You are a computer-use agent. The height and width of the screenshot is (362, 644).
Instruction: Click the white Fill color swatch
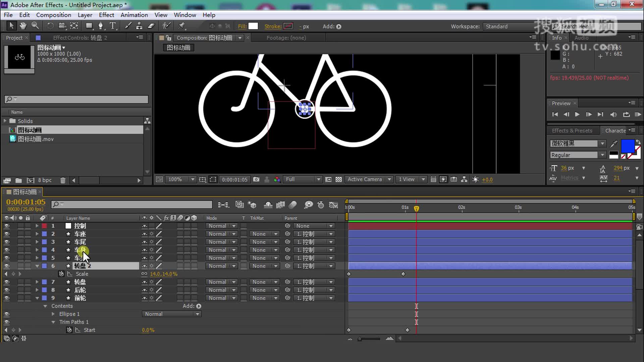(253, 26)
